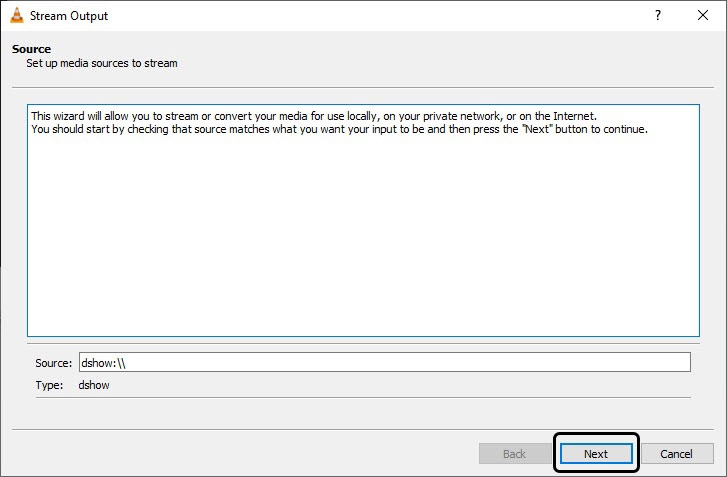Click the "Source:" field label

tap(54, 363)
